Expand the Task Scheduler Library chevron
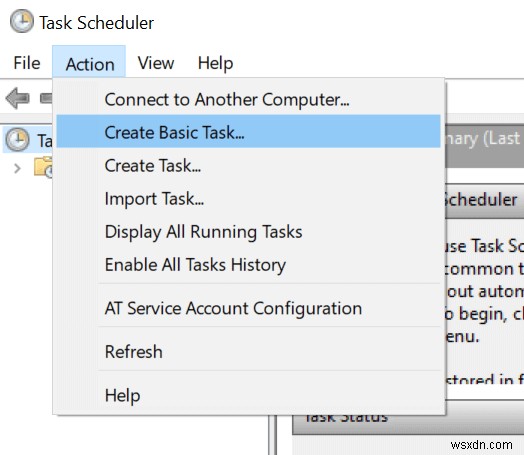This screenshot has height=455, width=524. (17, 168)
